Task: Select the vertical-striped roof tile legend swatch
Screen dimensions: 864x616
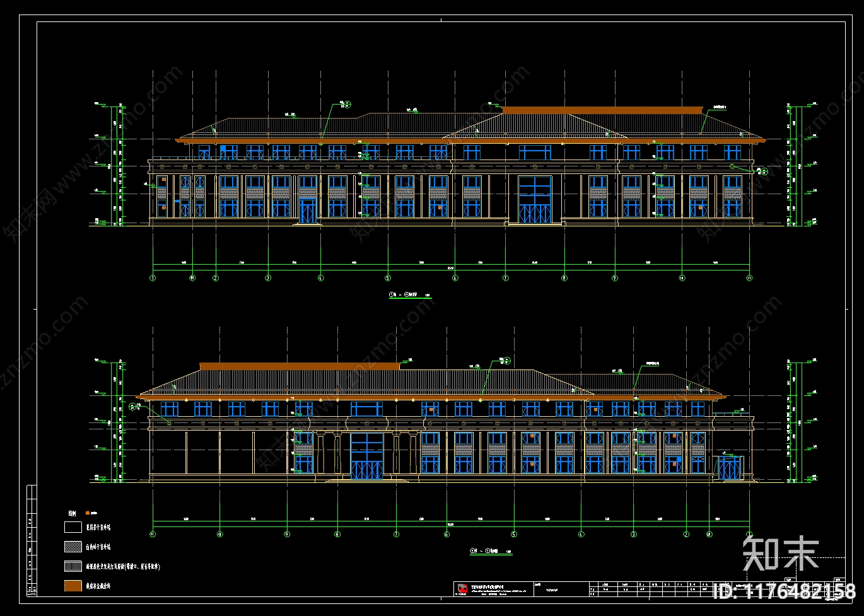Action: [x=73, y=566]
